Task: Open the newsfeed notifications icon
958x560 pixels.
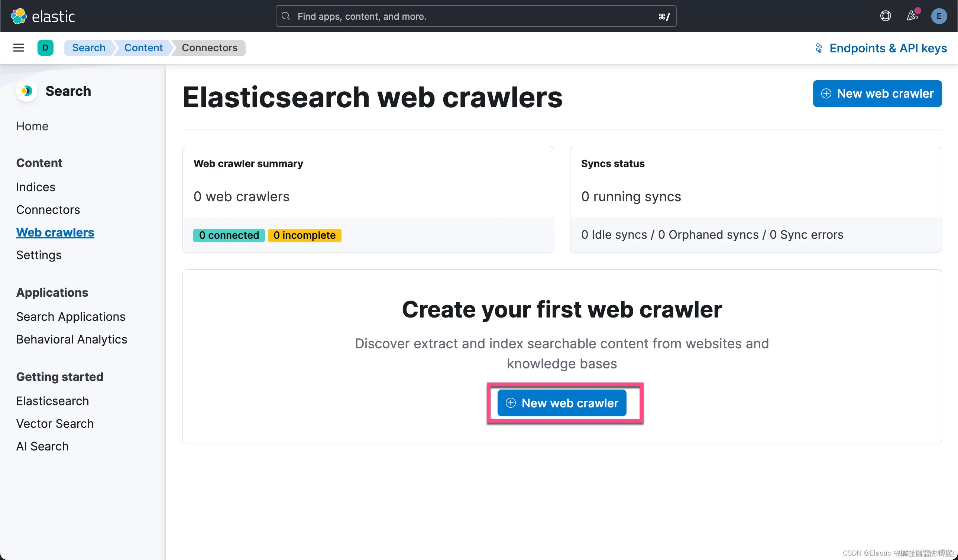Action: (x=912, y=16)
